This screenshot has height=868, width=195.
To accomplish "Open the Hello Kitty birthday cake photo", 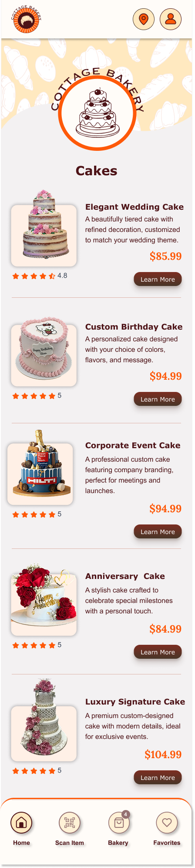I will (x=44, y=352).
